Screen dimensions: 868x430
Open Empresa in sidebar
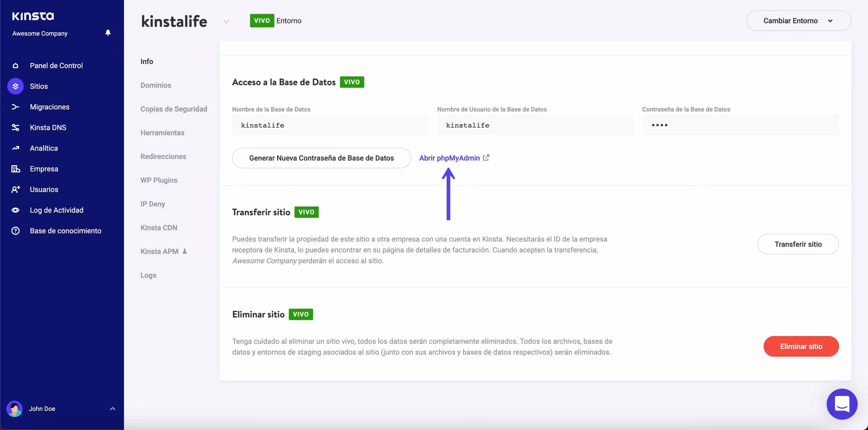[44, 169]
